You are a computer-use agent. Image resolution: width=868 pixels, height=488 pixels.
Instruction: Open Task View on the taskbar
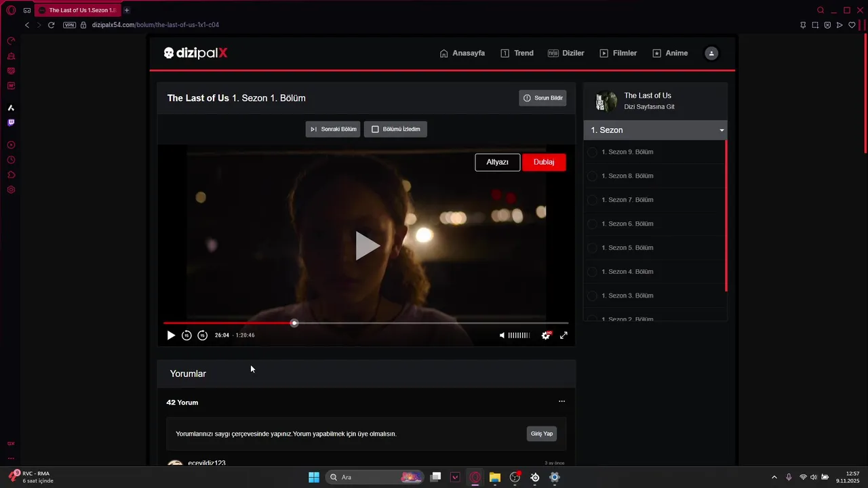(436, 477)
